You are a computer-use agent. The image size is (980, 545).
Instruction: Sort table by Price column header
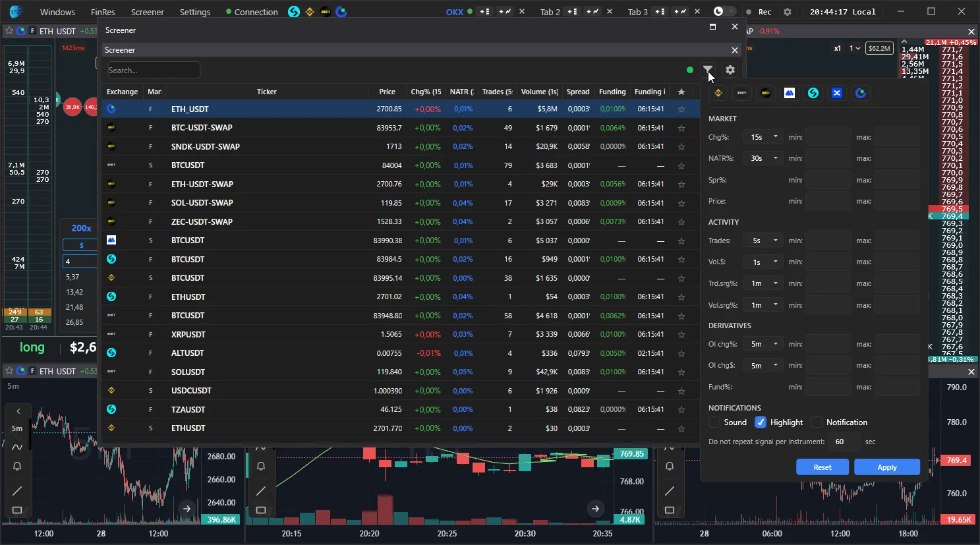pyautogui.click(x=387, y=92)
